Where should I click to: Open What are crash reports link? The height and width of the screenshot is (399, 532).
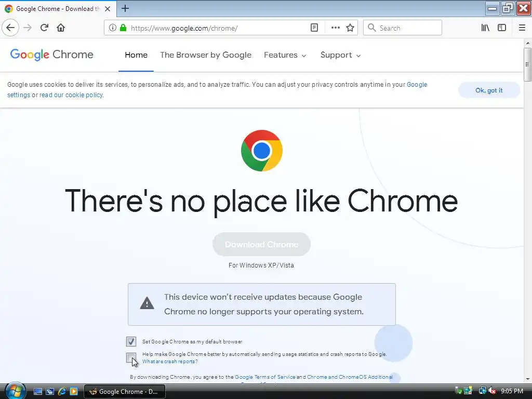(170, 362)
